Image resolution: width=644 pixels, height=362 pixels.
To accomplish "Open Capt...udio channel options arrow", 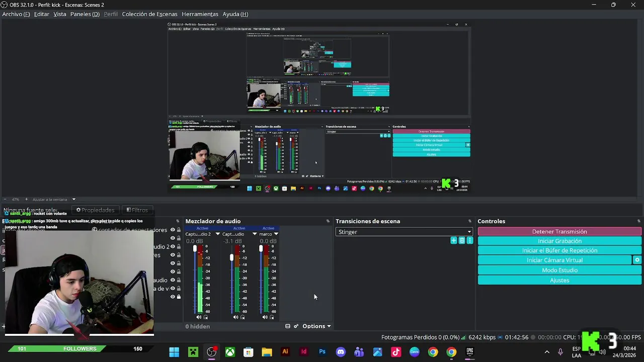I will click(x=255, y=234).
